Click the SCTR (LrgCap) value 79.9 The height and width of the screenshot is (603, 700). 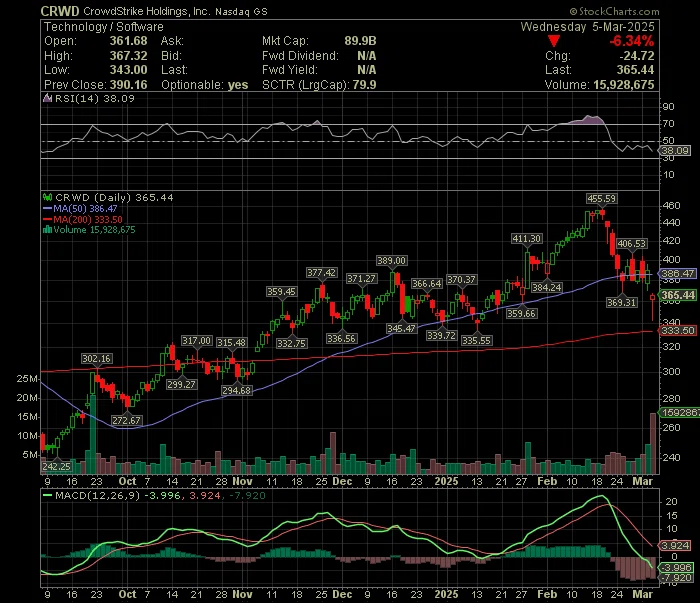[x=364, y=85]
